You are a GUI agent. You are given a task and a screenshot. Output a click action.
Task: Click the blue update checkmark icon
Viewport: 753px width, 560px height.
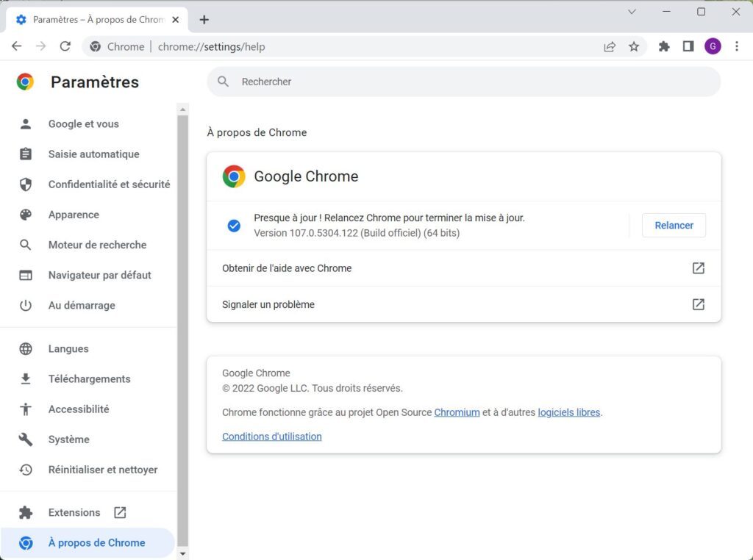click(x=234, y=226)
